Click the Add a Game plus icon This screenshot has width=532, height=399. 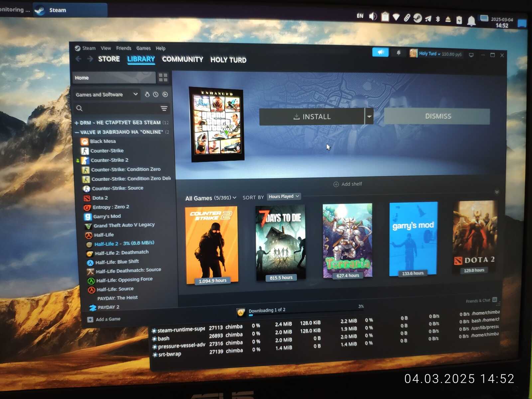90,320
